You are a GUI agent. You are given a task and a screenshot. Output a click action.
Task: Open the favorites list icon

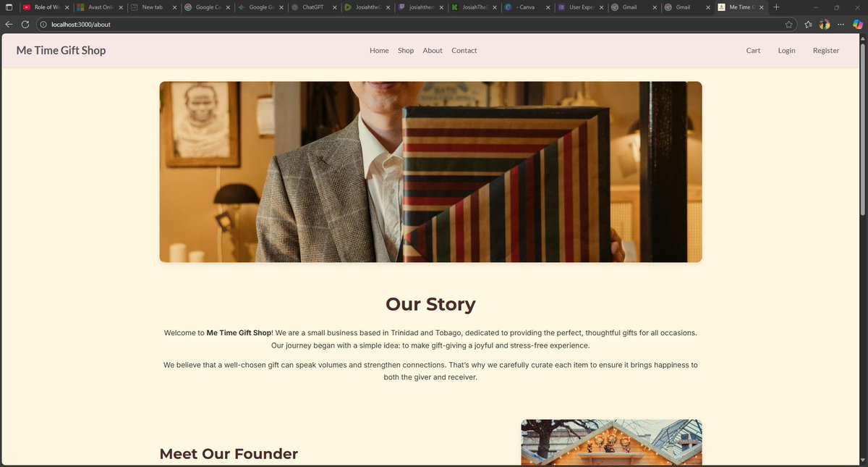point(808,24)
